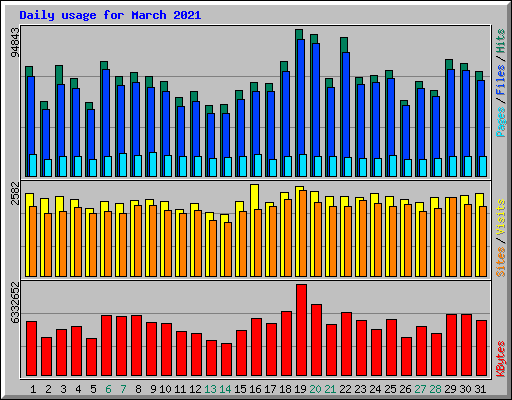Click the cyan Pages bar for day 9

153,164
